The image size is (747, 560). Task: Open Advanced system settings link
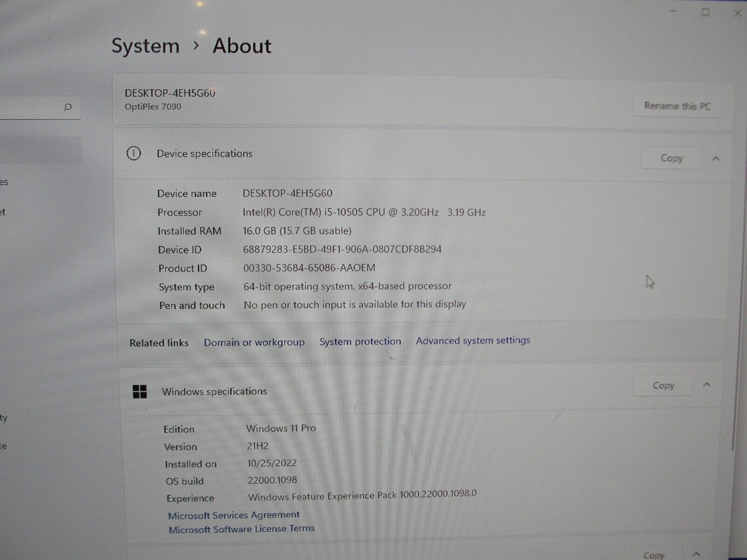tap(473, 341)
